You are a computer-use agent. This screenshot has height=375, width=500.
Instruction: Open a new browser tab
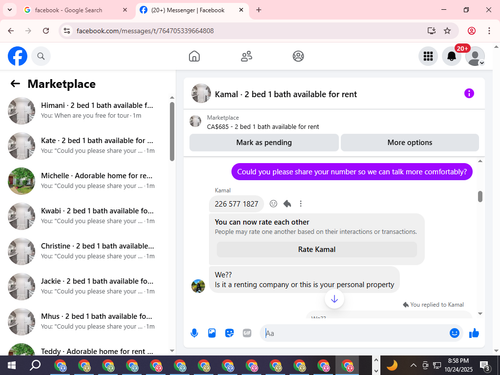pyautogui.click(x=259, y=10)
